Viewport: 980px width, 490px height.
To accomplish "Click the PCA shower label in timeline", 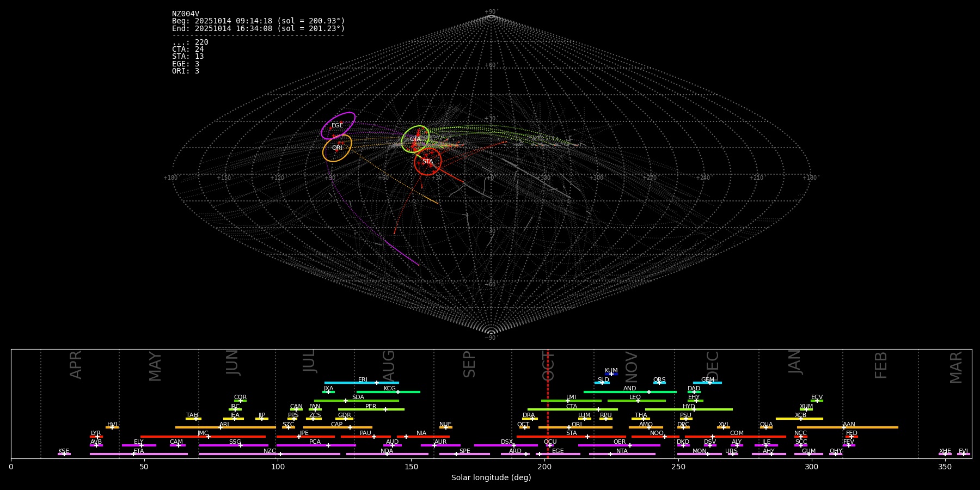I will pos(315,442).
